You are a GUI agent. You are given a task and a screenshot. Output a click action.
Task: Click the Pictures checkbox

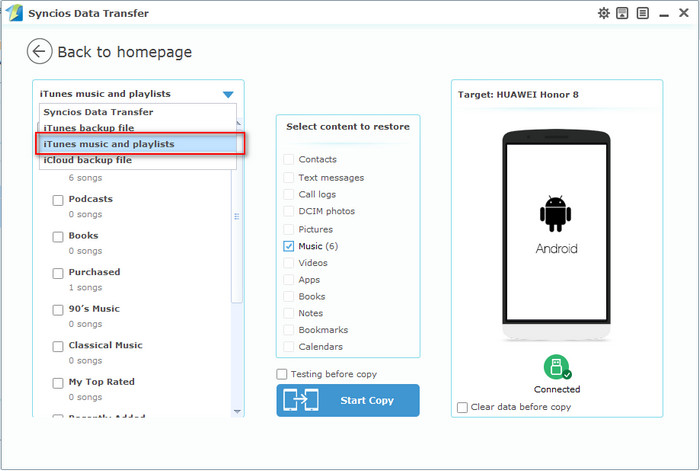[288, 229]
